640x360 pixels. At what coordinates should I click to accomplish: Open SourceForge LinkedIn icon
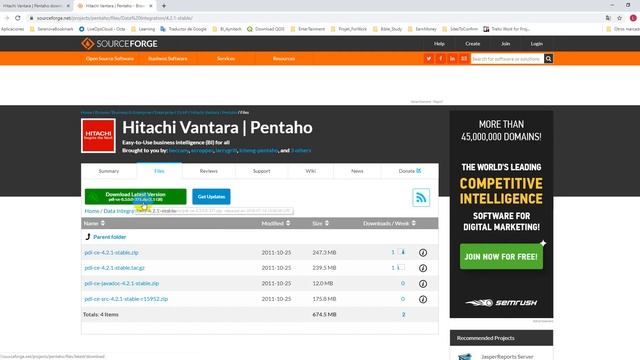tap(452, 59)
